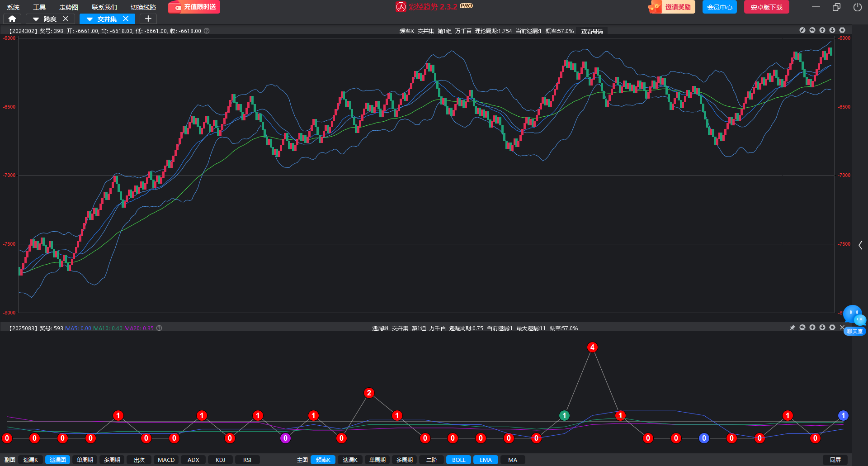Click sub chart undo arrow icon
868x466 pixels.
(802, 328)
